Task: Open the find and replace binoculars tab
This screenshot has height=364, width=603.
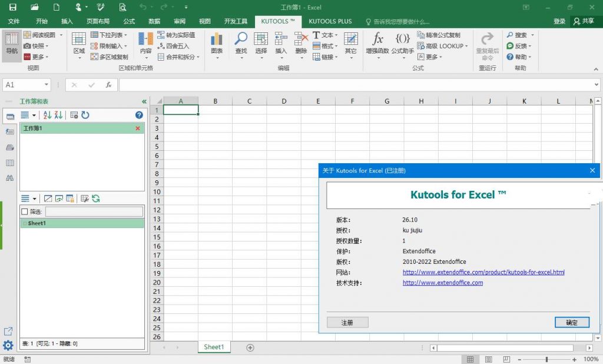Action: pyautogui.click(x=9, y=178)
